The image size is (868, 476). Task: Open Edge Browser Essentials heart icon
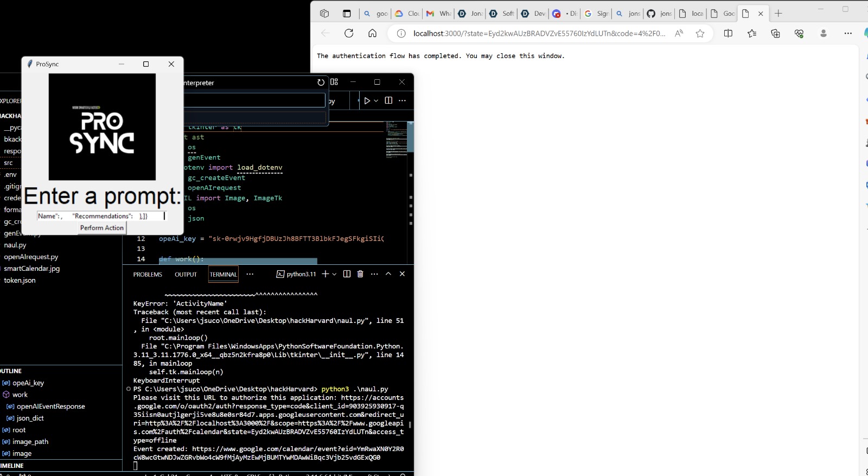(x=799, y=34)
